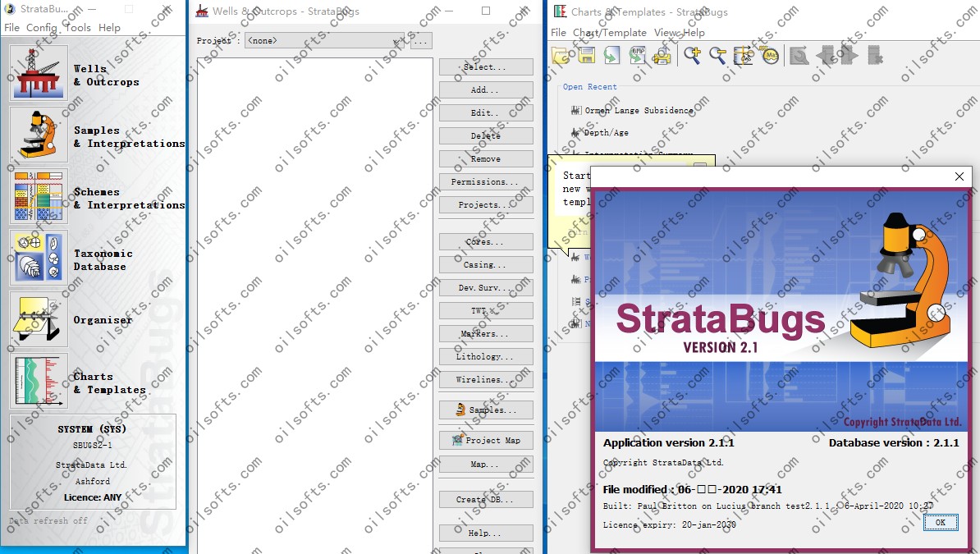
Task: Click OK in the StrataBugs about dialog
Action: click(940, 523)
